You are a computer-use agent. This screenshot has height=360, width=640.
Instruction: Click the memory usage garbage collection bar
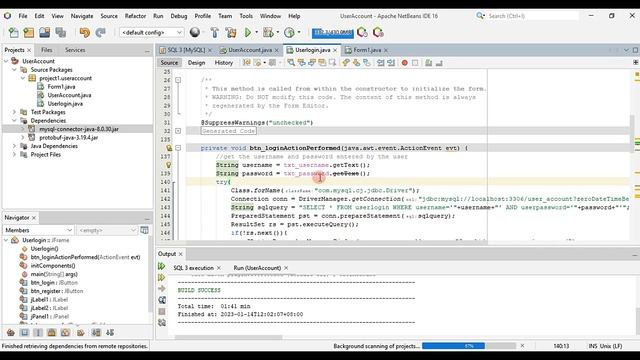333,33
